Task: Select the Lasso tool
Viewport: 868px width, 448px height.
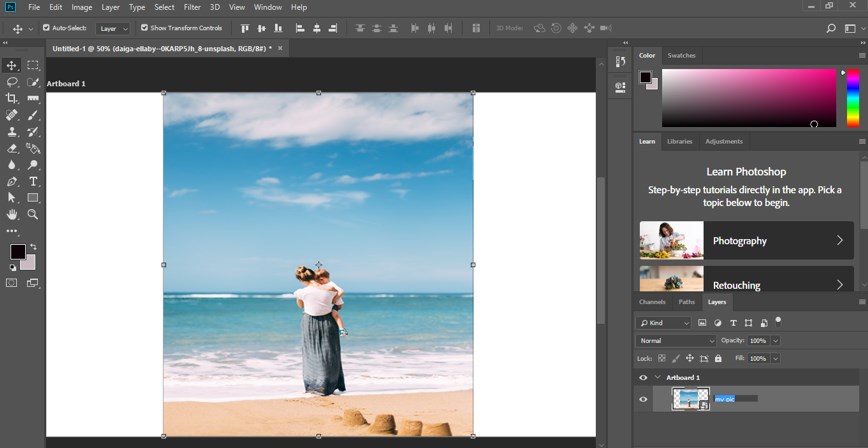Action: pos(12,82)
